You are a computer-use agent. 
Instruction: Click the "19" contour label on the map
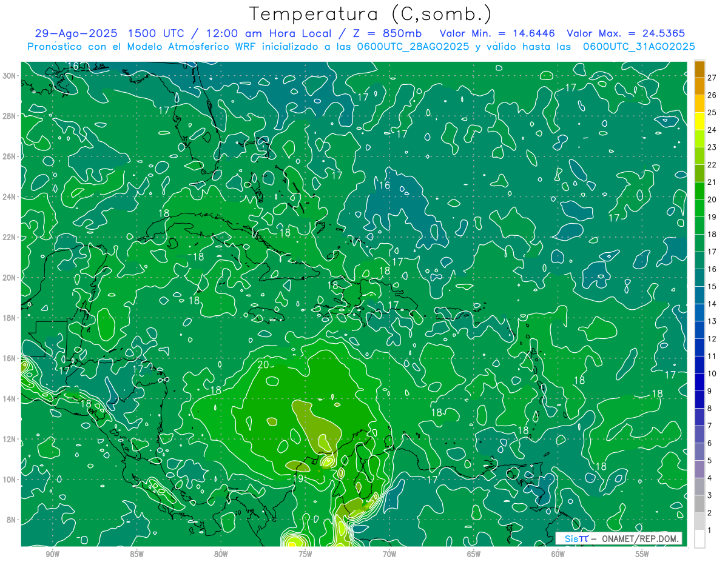[x=297, y=478]
